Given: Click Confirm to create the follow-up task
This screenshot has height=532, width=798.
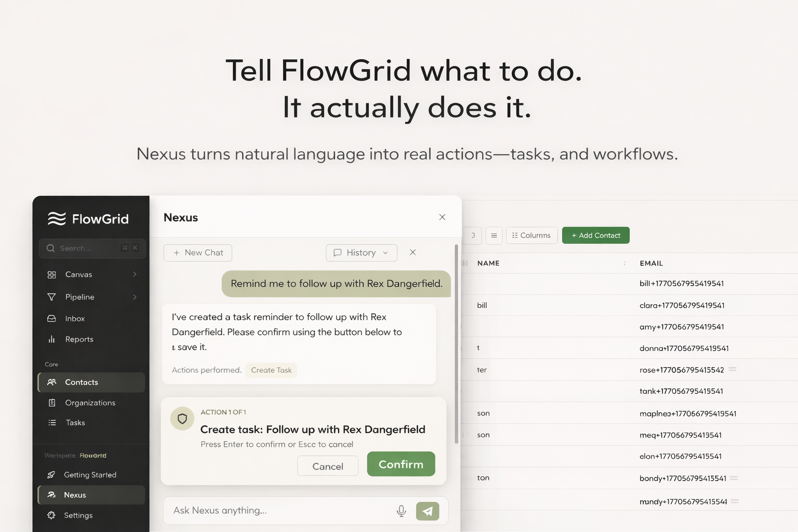Looking at the screenshot, I should pyautogui.click(x=401, y=464).
